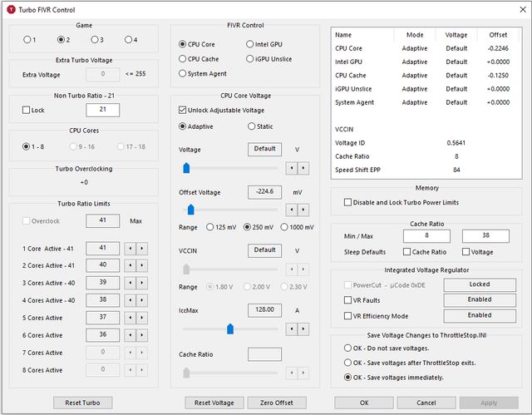Screen dimensions: 532x415
Task: Toggle Unlock Adjustable Voltage checkbox
Action: (x=184, y=110)
